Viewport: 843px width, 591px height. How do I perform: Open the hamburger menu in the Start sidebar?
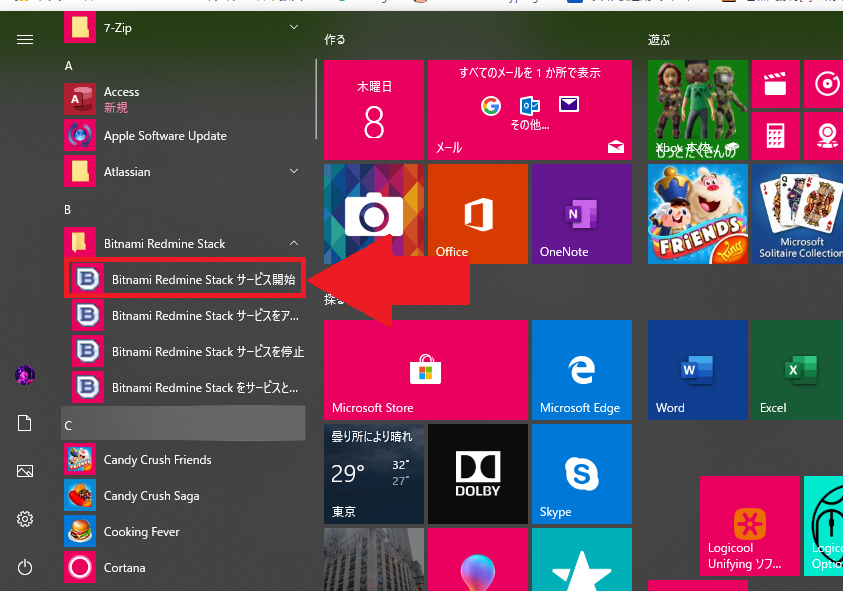tap(25, 40)
